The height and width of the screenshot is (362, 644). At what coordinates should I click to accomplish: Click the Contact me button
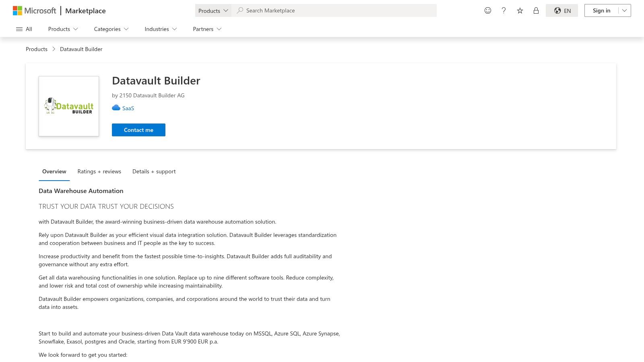[x=138, y=130]
